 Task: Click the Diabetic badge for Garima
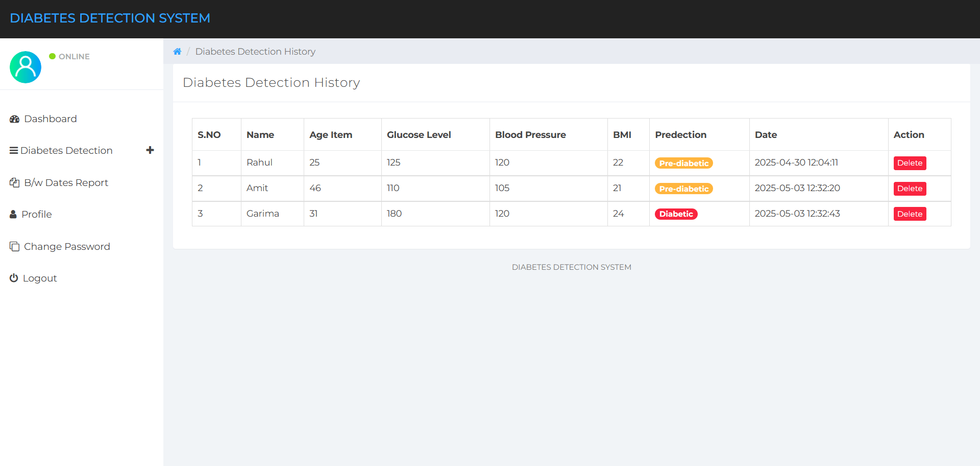coord(676,214)
